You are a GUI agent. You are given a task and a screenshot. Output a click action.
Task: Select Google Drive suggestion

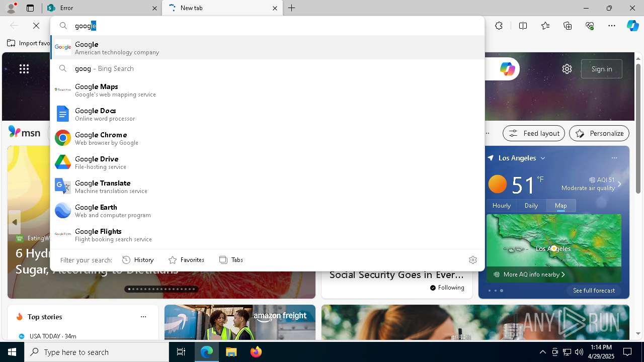[x=267, y=162]
